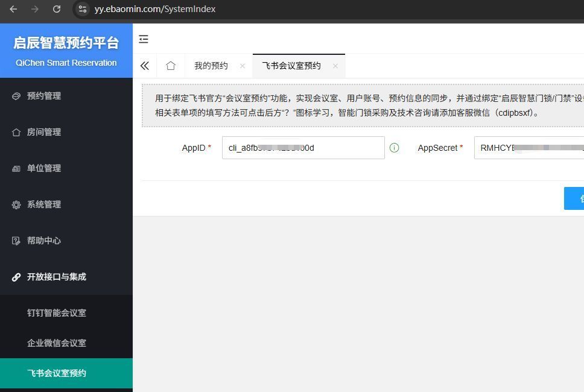Reload the page with refresh icon
The width and height of the screenshot is (584, 392).
coord(57,9)
